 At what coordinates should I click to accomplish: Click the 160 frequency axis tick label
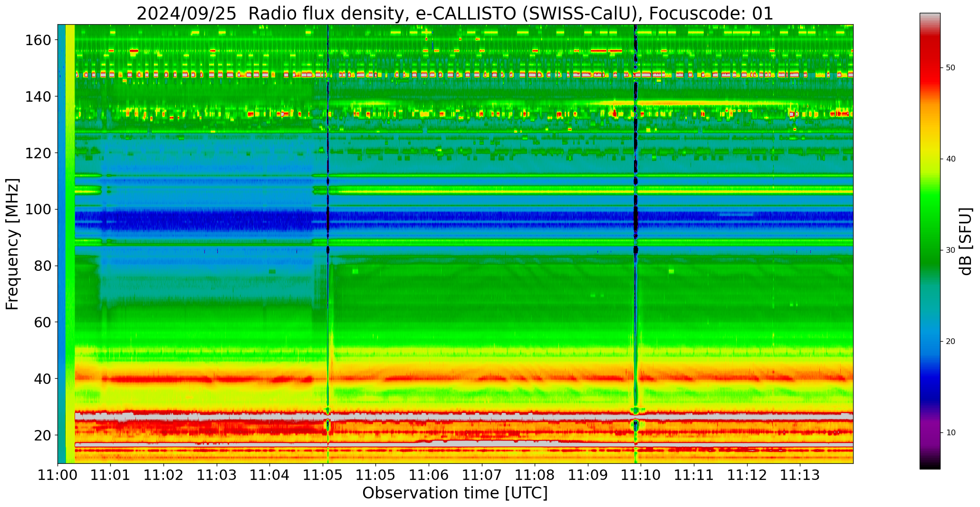click(x=38, y=40)
